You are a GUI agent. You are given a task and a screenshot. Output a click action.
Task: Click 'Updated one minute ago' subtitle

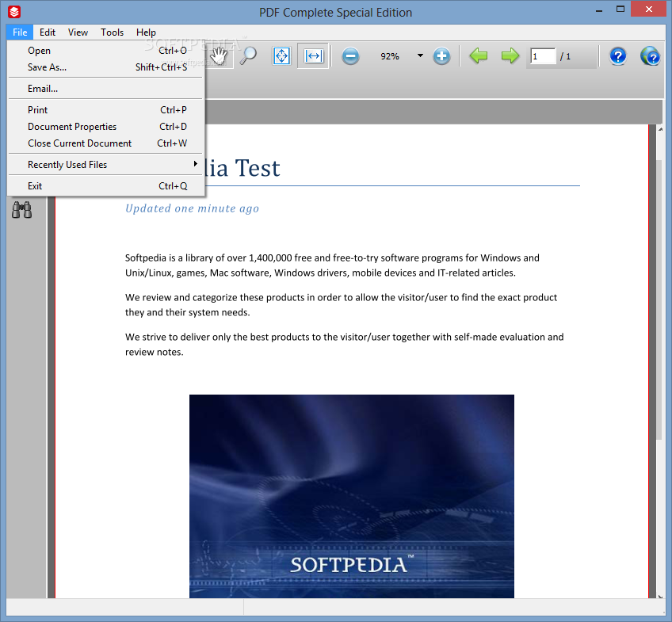192,208
